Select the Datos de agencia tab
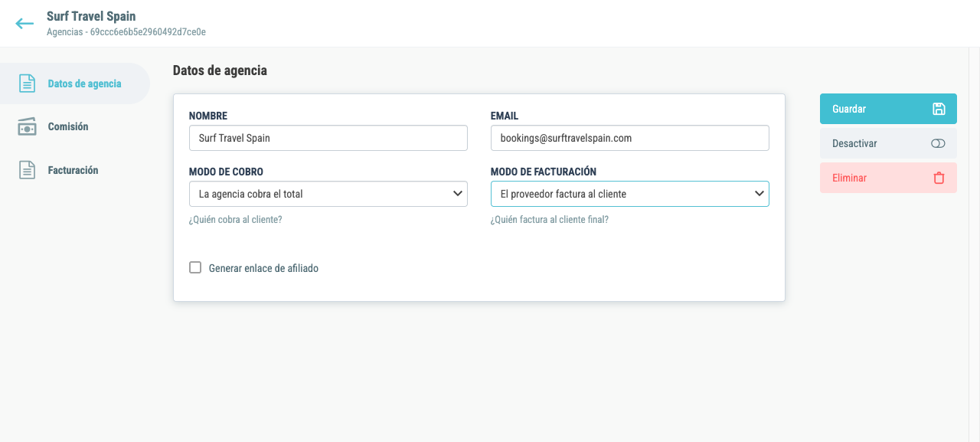The width and height of the screenshot is (980, 442). tap(75, 83)
